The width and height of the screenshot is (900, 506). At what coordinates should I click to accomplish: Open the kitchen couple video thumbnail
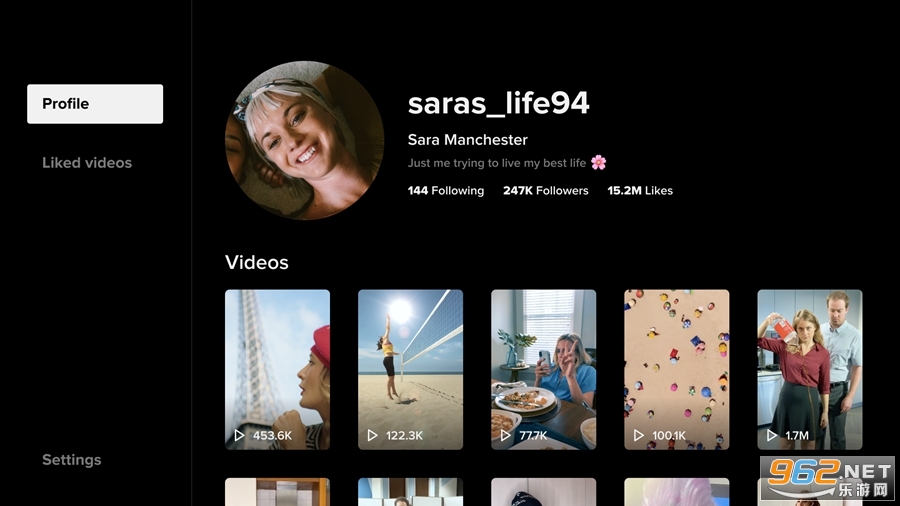coord(810,369)
